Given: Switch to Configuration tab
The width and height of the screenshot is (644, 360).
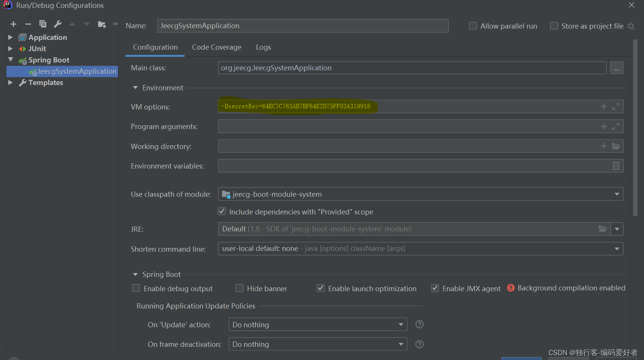Looking at the screenshot, I should (x=155, y=47).
